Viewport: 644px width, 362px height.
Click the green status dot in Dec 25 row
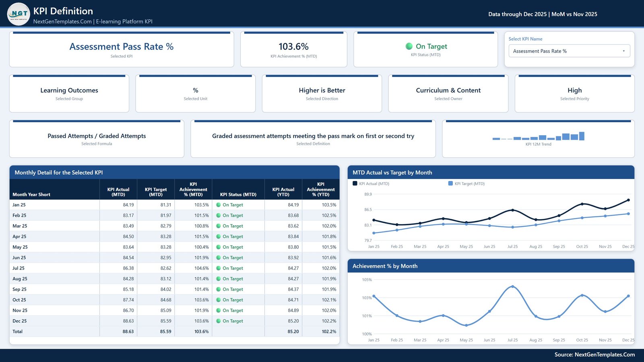click(x=219, y=321)
